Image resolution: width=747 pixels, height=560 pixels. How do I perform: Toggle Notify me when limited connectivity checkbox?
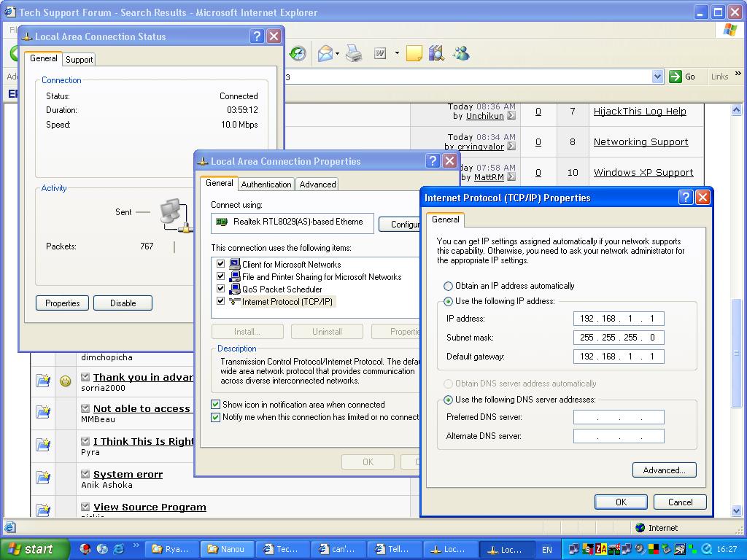[x=215, y=417]
